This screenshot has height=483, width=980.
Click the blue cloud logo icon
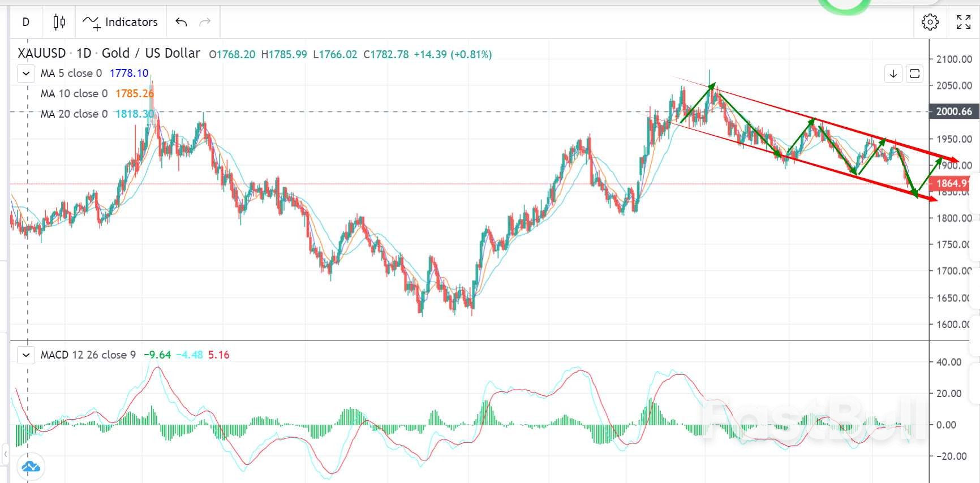tap(31, 467)
